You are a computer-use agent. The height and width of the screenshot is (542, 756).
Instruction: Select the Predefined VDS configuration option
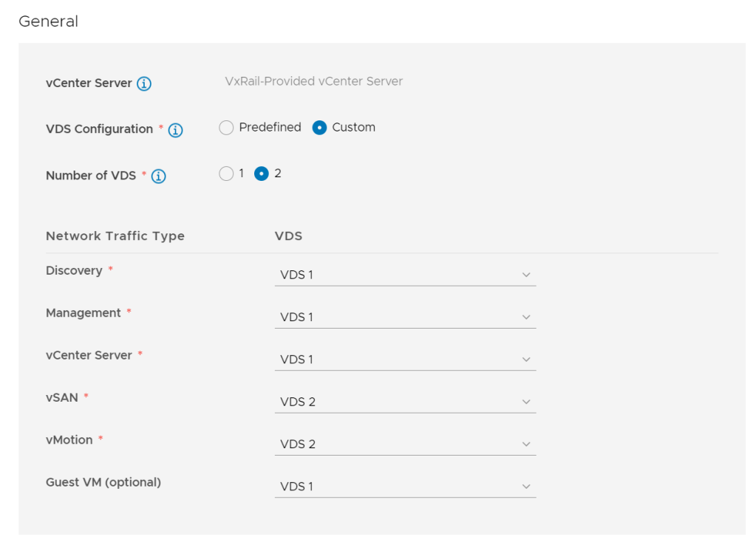227,128
